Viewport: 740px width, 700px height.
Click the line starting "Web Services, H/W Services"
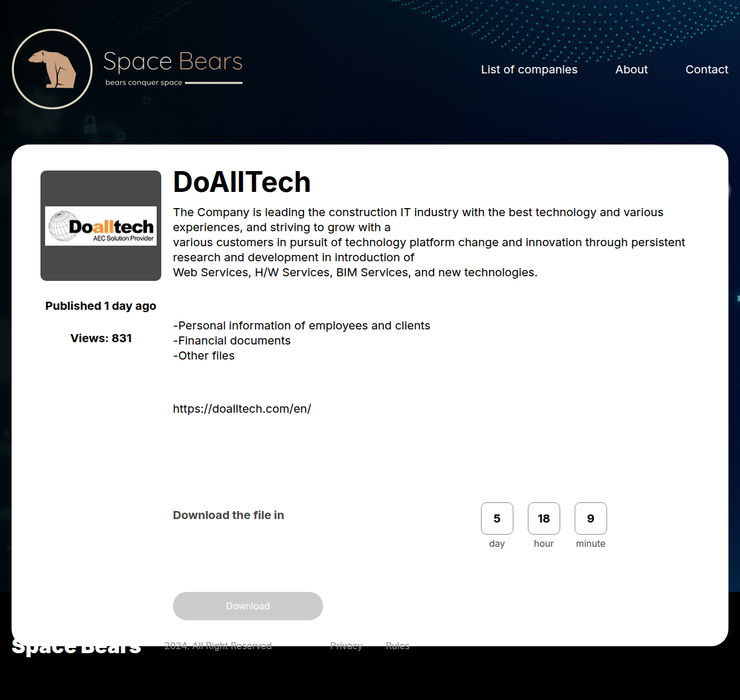coord(355,272)
